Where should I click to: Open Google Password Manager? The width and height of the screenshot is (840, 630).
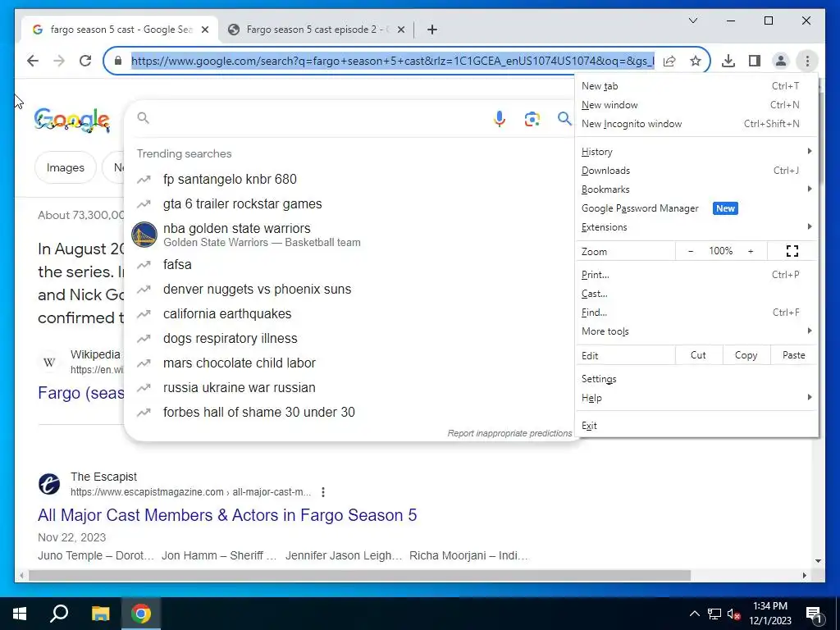pyautogui.click(x=696, y=208)
